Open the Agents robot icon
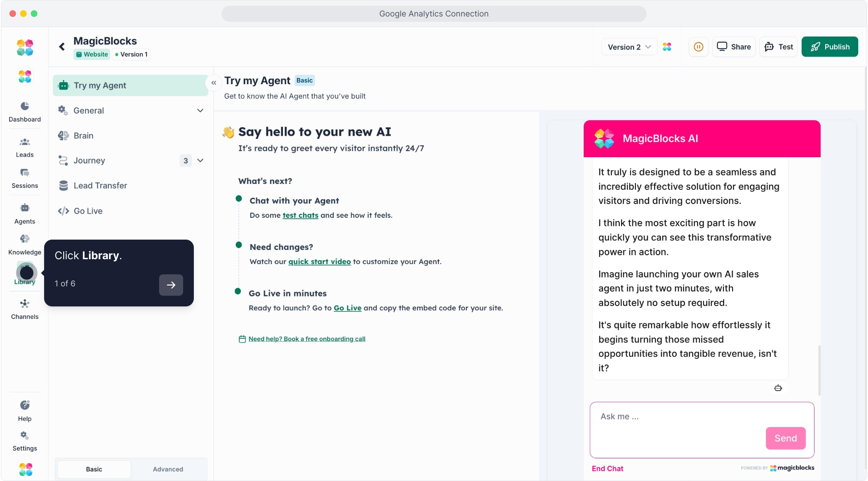The height and width of the screenshot is (481, 868). [x=25, y=208]
